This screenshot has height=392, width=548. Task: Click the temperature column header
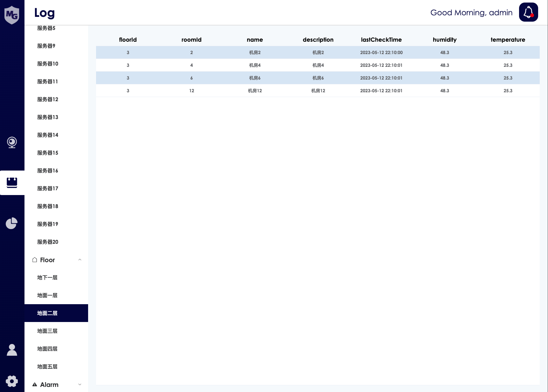[508, 40]
